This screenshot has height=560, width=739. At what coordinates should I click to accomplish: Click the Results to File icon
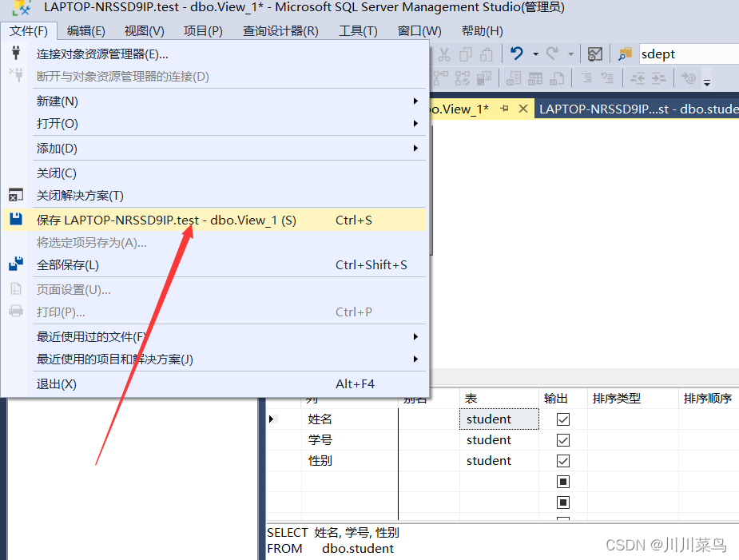pos(557,78)
